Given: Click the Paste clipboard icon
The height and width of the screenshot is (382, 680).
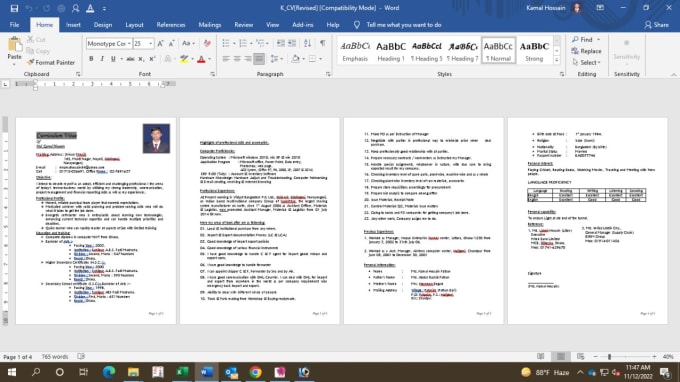Looking at the screenshot, I should coord(14,45).
